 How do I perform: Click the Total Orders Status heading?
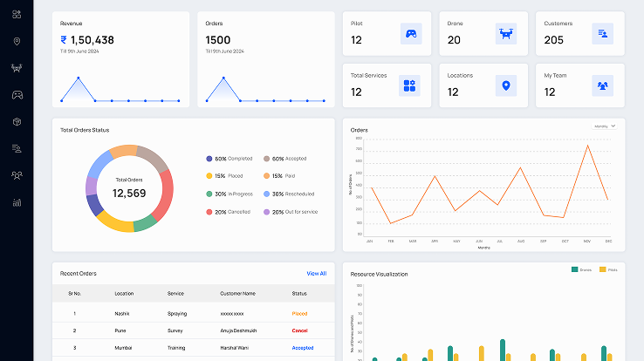pos(85,130)
